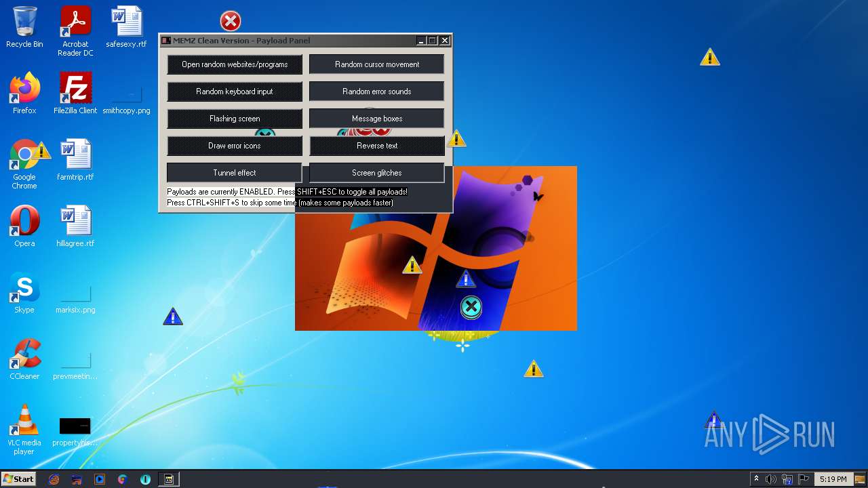Launch the Firefox desktop shortcut
The height and width of the screenshot is (488, 868).
pos(24,94)
